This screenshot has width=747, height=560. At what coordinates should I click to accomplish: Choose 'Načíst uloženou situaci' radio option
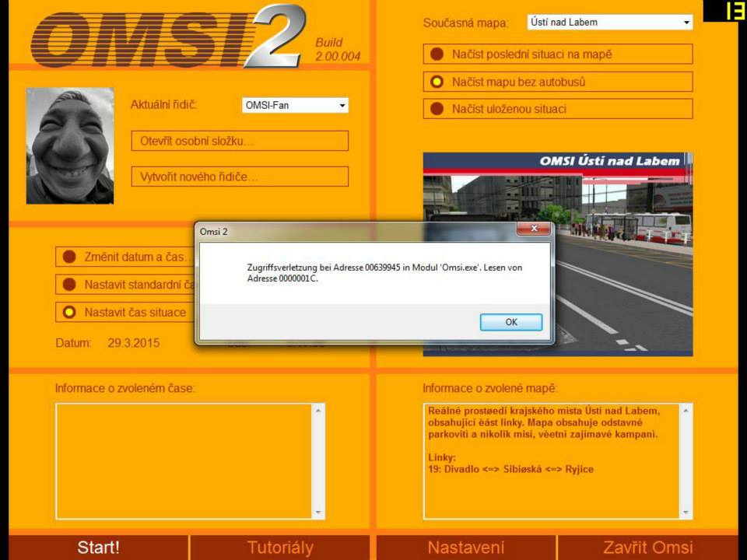(x=437, y=109)
